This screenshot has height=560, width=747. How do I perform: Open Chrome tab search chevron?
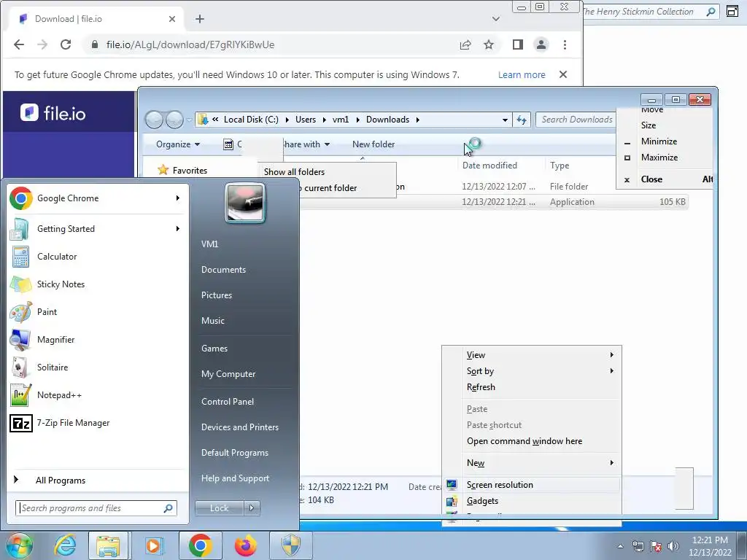pos(496,19)
